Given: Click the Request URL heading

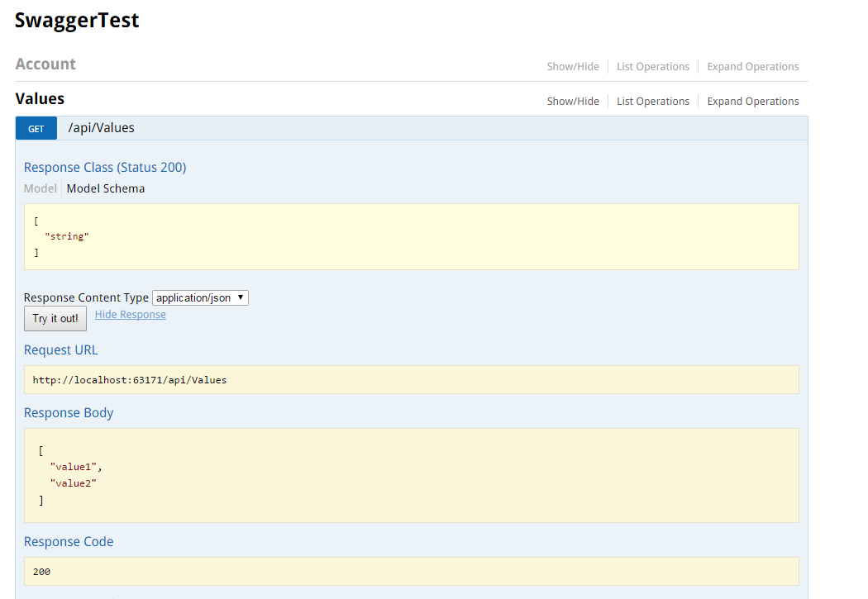Looking at the screenshot, I should [x=61, y=350].
